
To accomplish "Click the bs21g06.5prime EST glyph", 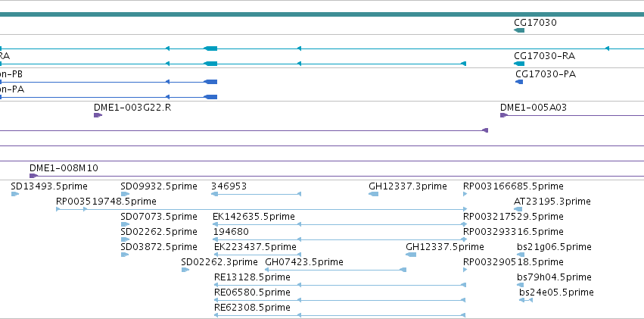I will coord(521,255).
